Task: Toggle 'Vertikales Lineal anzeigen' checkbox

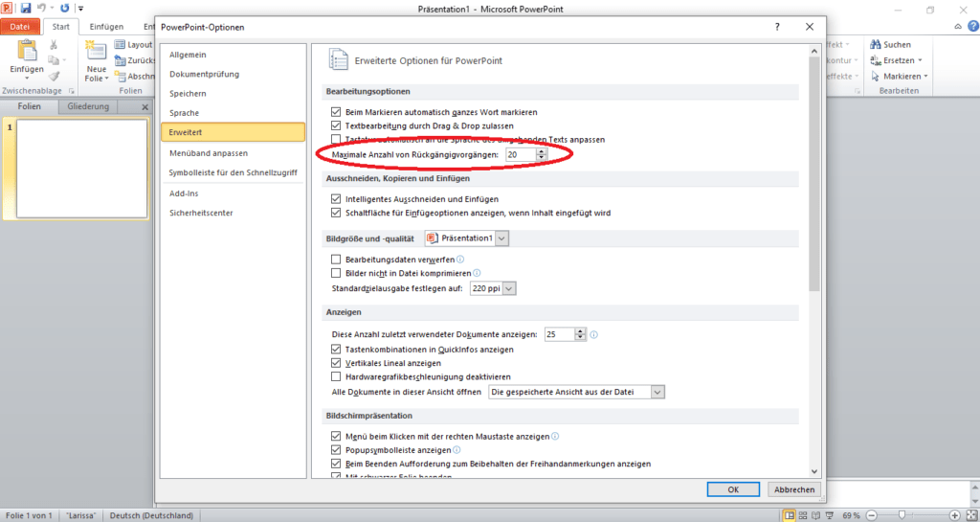Action: click(x=336, y=364)
